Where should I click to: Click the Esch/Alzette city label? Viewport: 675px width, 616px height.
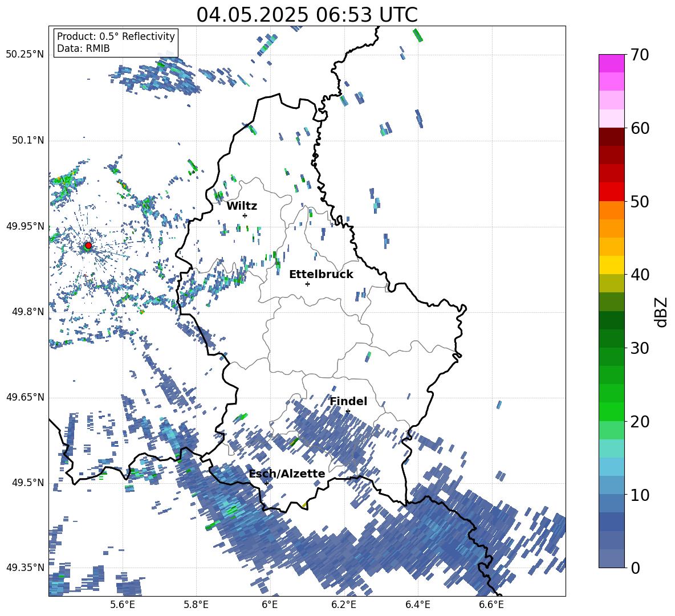tap(287, 474)
